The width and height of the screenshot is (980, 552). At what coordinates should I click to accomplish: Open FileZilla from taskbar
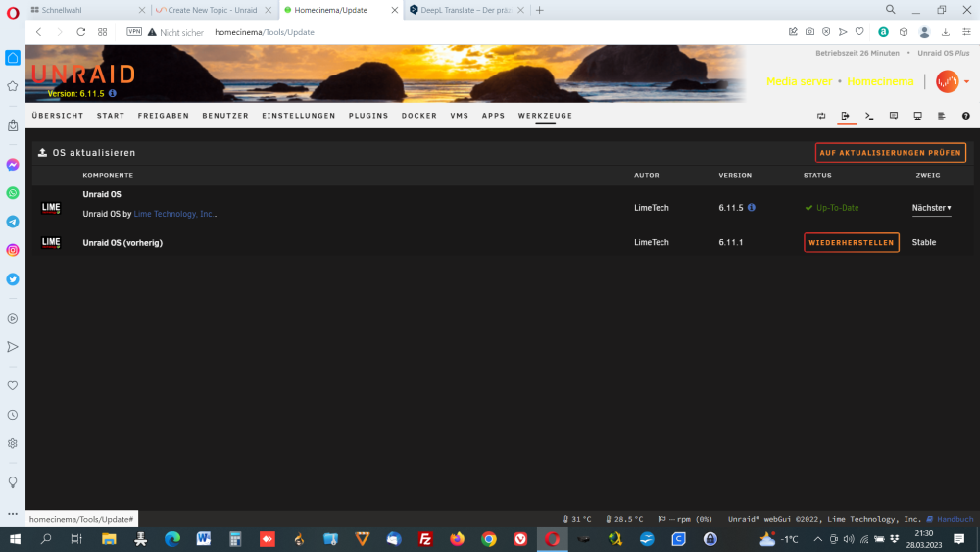[x=425, y=539]
